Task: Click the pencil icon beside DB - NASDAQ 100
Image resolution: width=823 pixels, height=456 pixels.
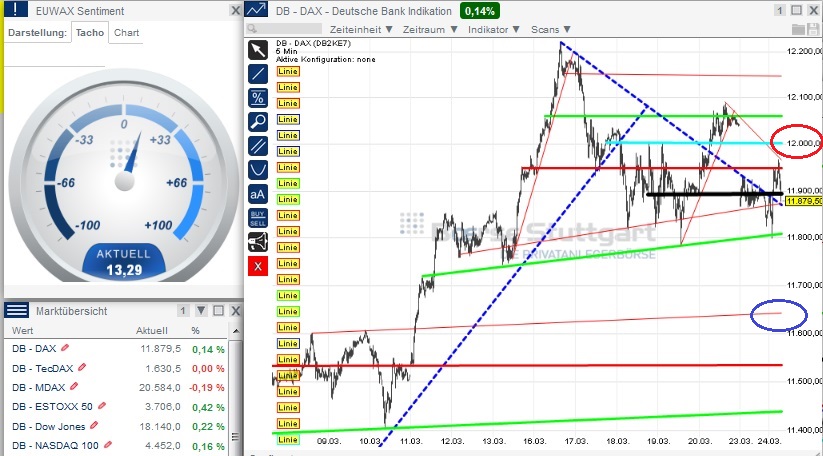Action: click(x=108, y=444)
